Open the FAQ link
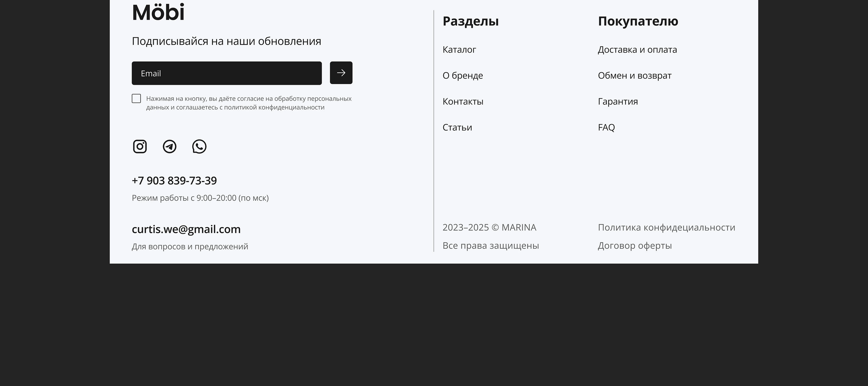 (x=606, y=127)
